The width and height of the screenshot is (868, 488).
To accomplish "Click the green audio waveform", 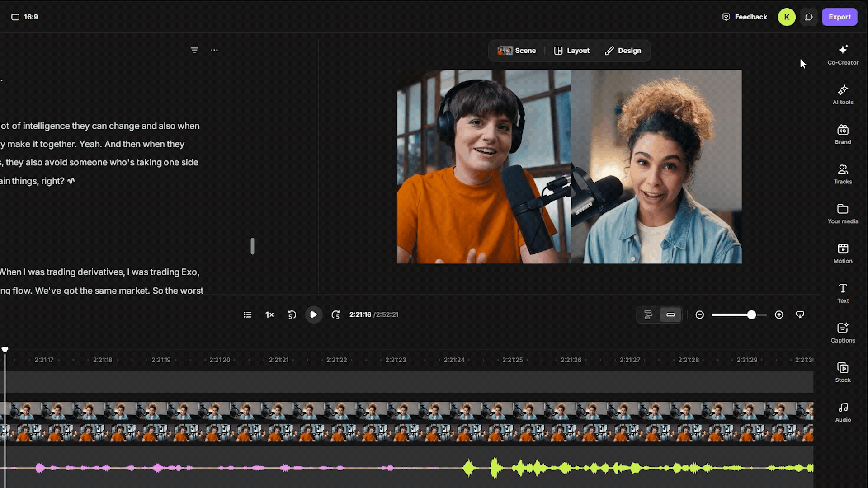I will click(637, 468).
